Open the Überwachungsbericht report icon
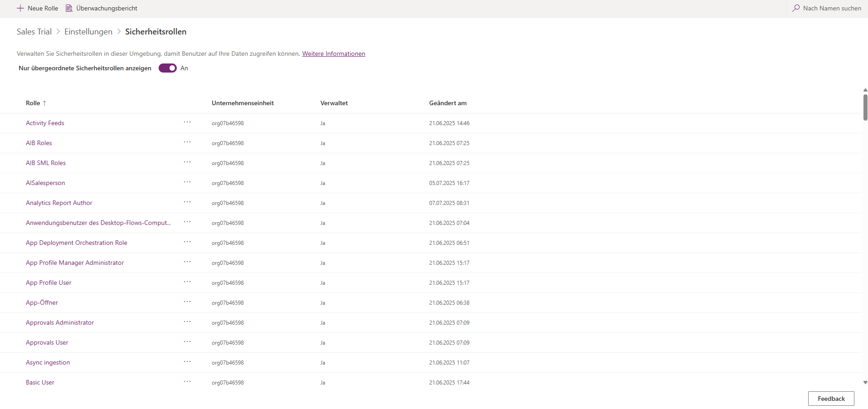The image size is (868, 409). 69,8
